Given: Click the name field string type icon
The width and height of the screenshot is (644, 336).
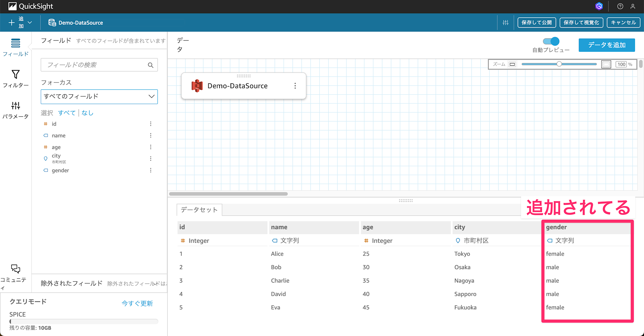Looking at the screenshot, I should pyautogui.click(x=45, y=135).
